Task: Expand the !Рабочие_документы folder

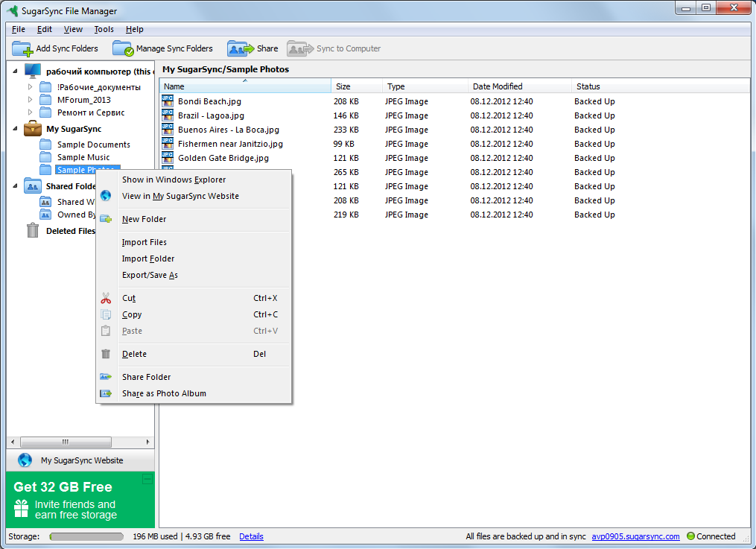Action: [x=30, y=86]
